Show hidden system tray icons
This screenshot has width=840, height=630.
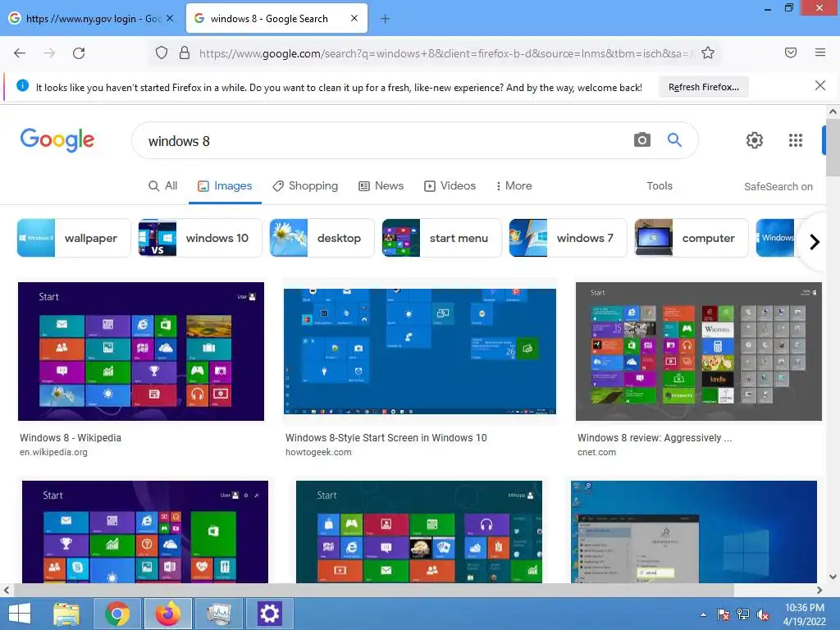click(x=703, y=614)
